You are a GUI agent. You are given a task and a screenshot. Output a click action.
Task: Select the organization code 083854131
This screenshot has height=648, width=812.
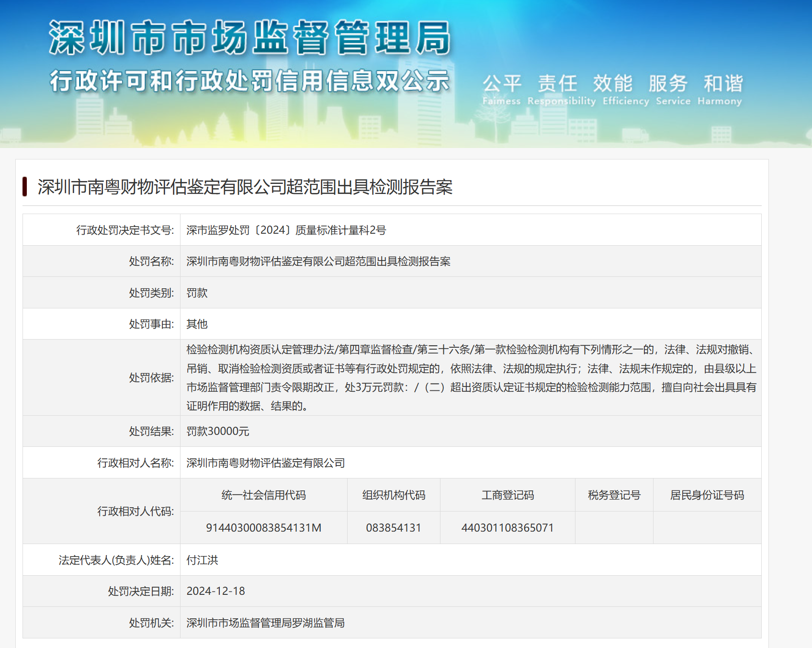point(394,528)
